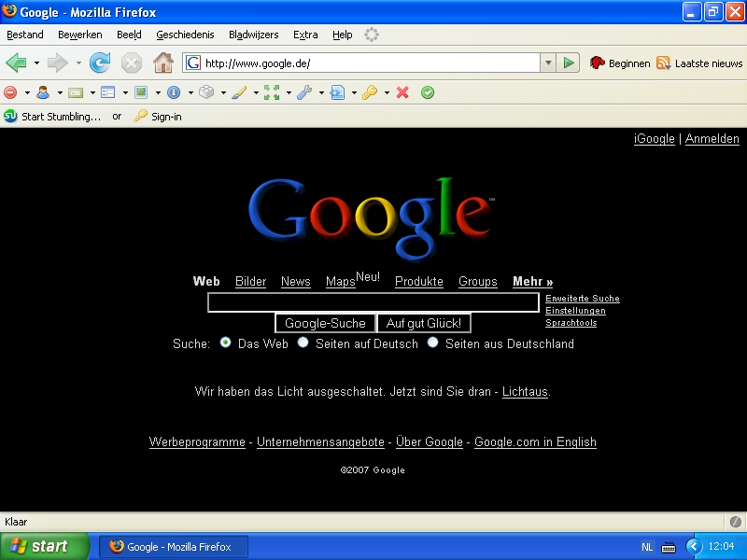Open the Beeld menu

[x=129, y=35]
